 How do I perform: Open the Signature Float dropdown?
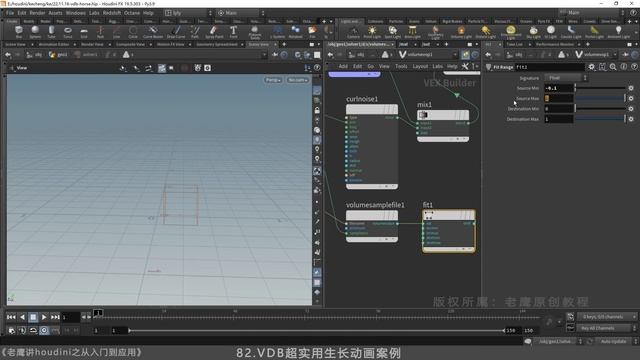click(566, 78)
